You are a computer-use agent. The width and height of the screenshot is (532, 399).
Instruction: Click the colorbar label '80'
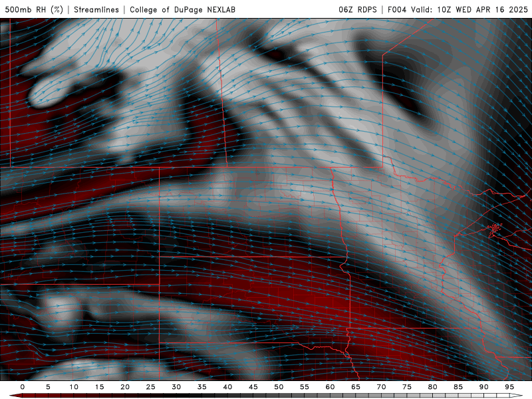(x=432, y=387)
